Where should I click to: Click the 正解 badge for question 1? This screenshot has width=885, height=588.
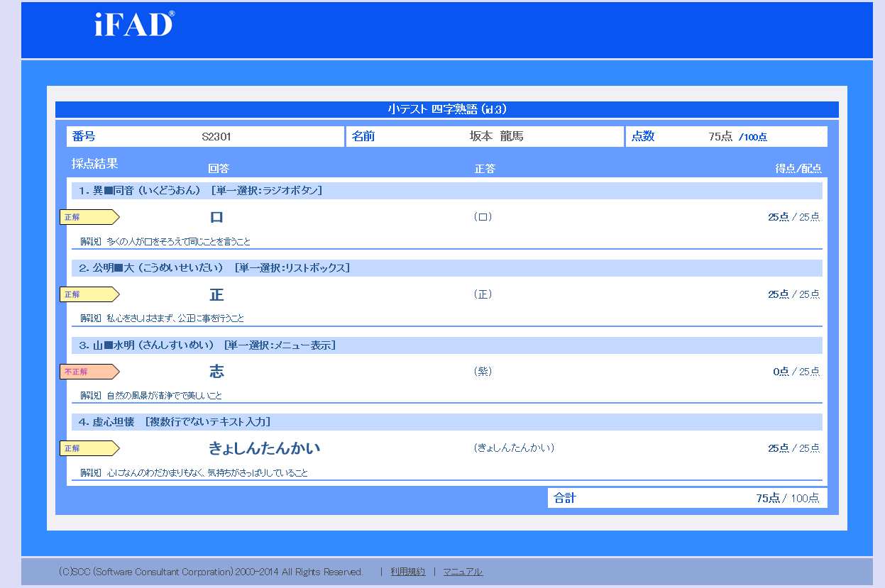coord(89,217)
